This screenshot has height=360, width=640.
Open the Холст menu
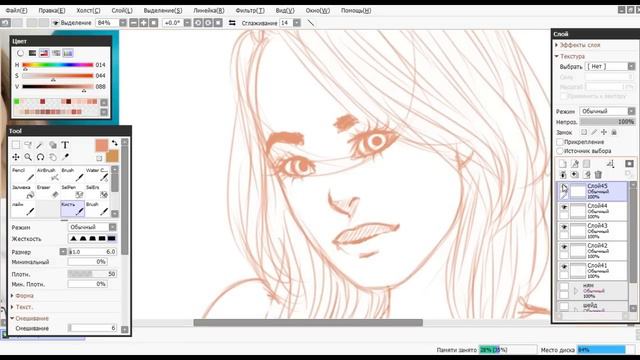[x=88, y=11]
